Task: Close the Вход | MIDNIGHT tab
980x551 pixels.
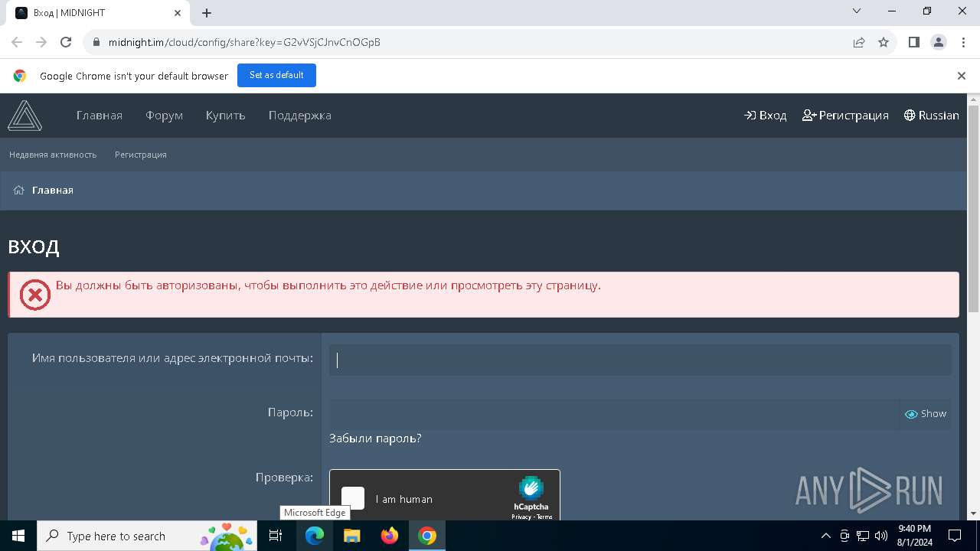Action: [x=178, y=13]
